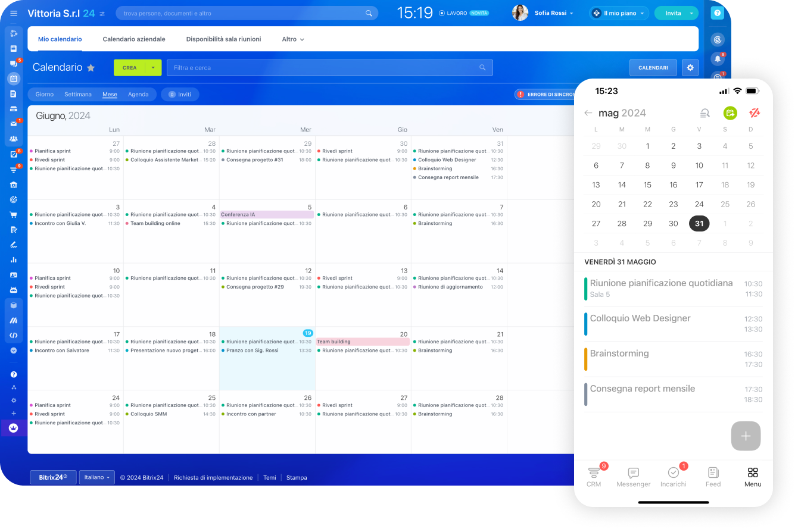Open the notifications bell icon
This screenshot has width=798, height=532.
(x=718, y=58)
